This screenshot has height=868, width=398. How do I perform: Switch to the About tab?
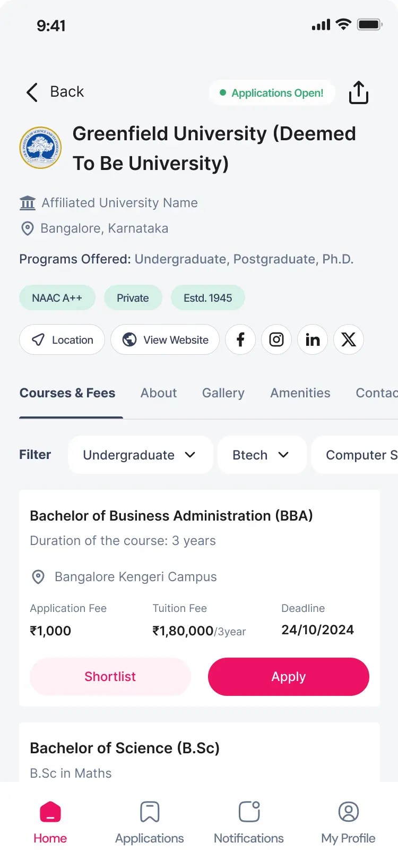(x=159, y=393)
